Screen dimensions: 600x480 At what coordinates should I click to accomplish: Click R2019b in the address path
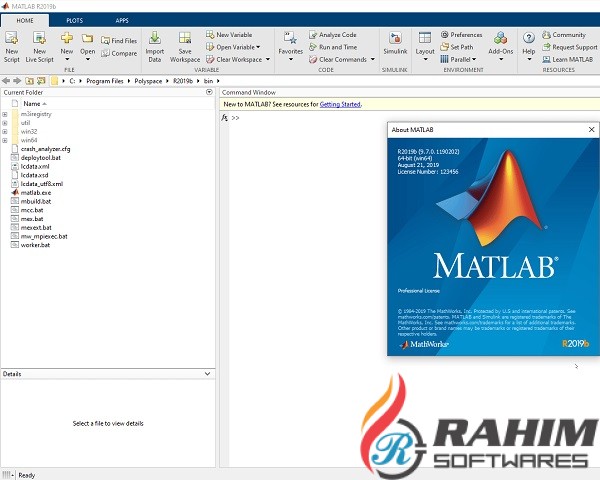[183, 81]
